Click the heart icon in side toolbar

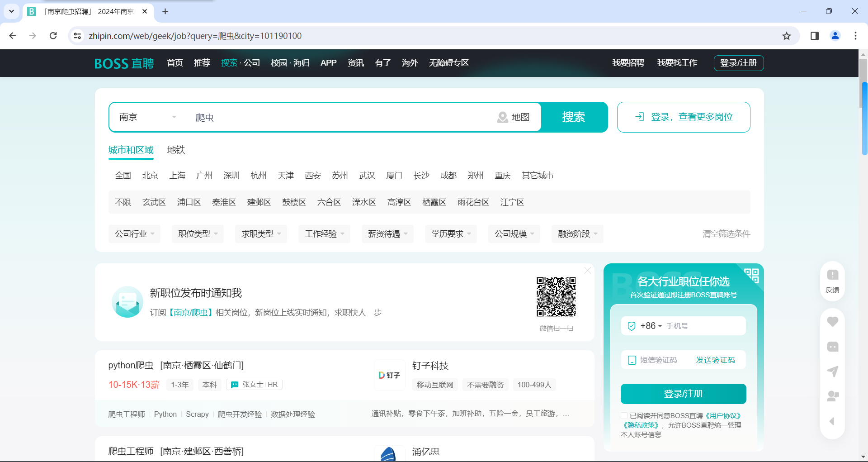(832, 322)
